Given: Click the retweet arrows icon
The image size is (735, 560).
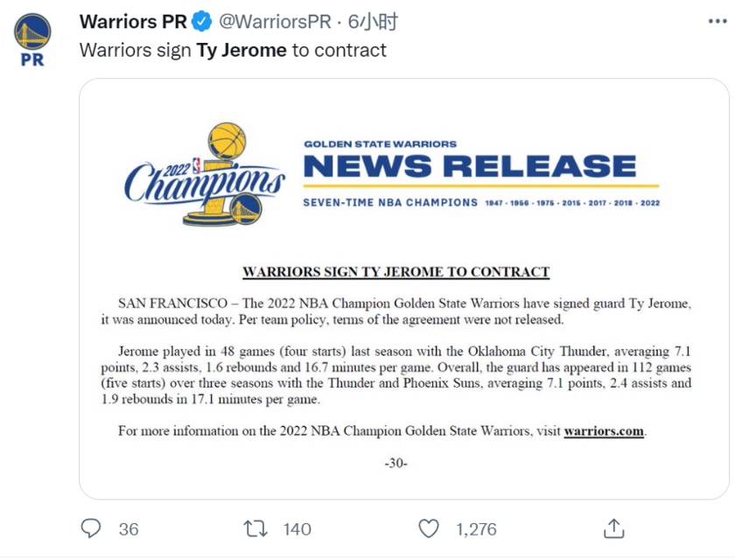Looking at the screenshot, I should pos(255,528).
